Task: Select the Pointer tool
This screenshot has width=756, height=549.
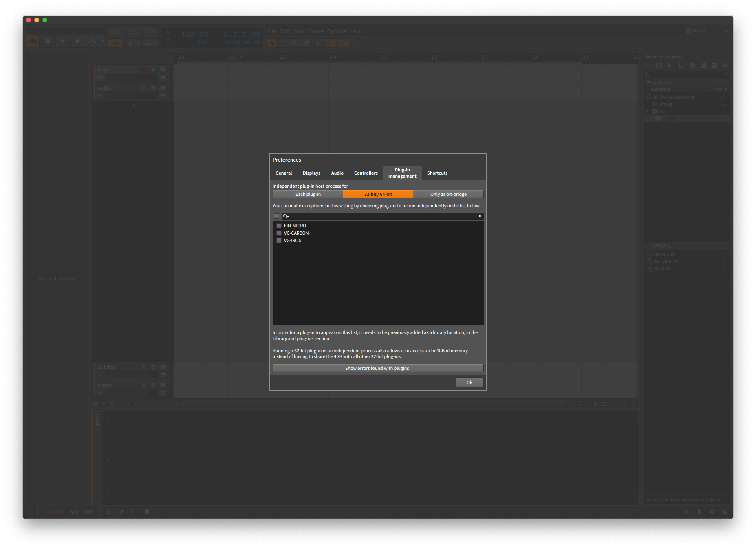Action: point(272,43)
